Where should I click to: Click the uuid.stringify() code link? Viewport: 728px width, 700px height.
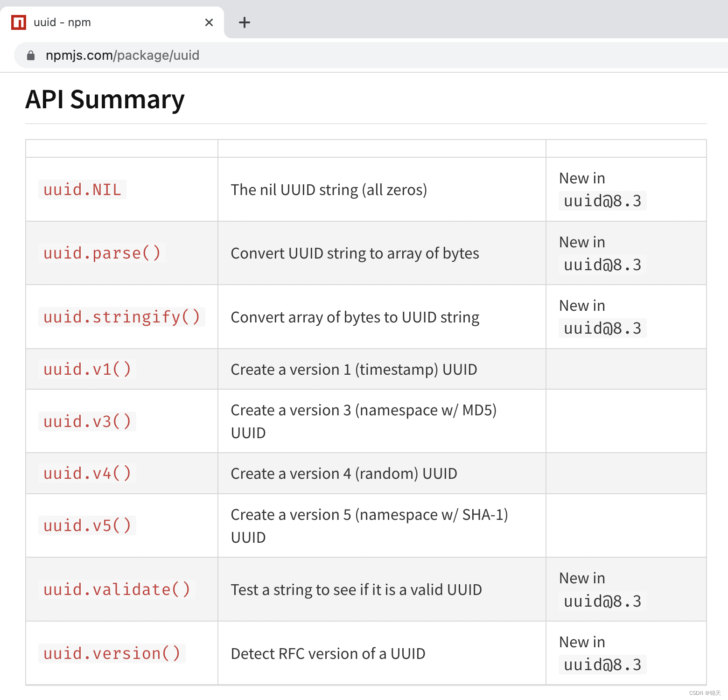pyautogui.click(x=121, y=317)
